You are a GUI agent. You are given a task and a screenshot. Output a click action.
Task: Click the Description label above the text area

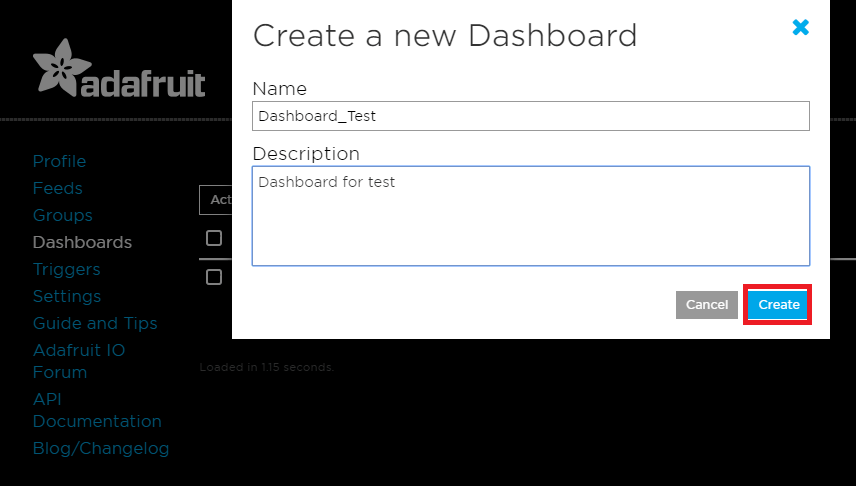pyautogui.click(x=306, y=154)
